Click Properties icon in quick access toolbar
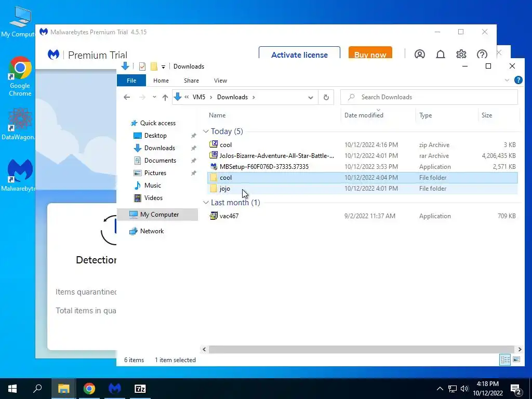 point(142,66)
